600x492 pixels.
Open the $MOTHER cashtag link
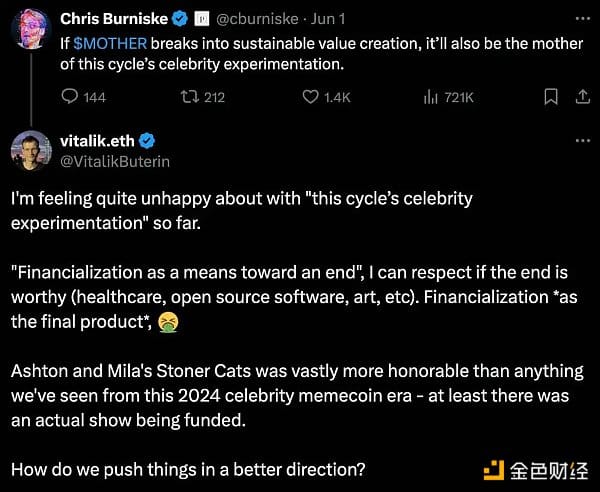click(x=110, y=44)
